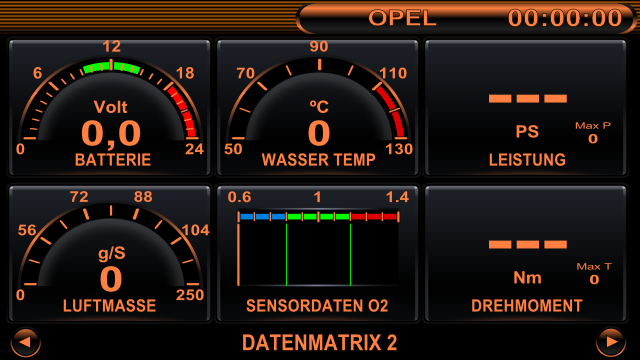Open the Luftmasse airflow gauge

[x=109, y=254]
